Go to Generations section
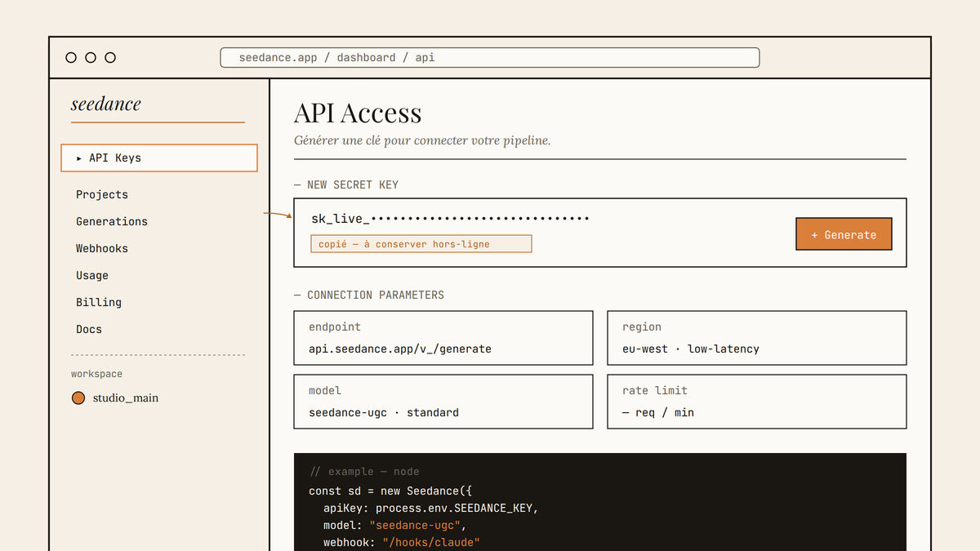Screen dimensions: 980x551 coord(112,221)
